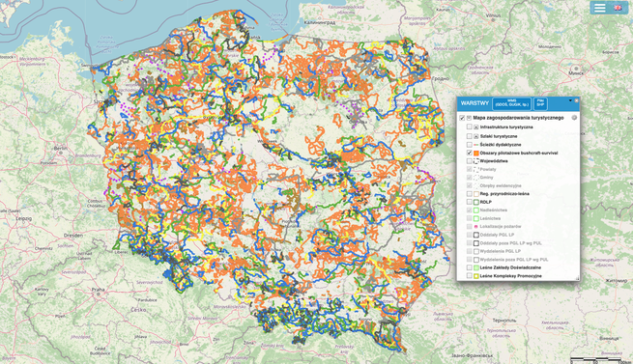
Task: Switch language using the UK flag
Action: point(618,8)
